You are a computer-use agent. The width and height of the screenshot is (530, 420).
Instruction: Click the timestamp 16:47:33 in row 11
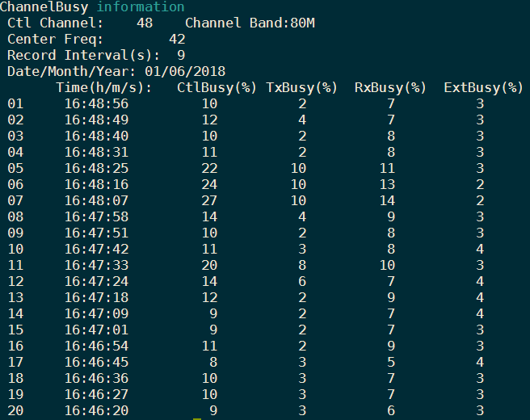click(x=96, y=264)
